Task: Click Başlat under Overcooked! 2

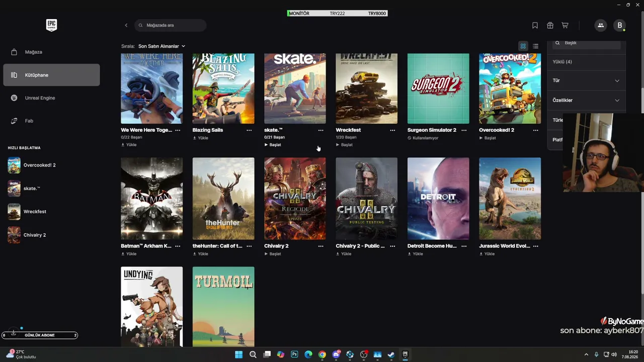Action: click(x=488, y=138)
